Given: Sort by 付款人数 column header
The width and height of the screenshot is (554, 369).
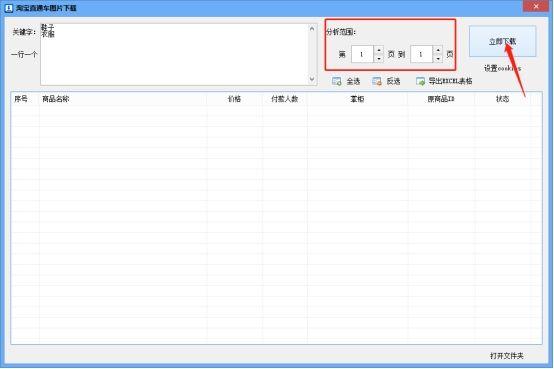Looking at the screenshot, I should (x=284, y=99).
